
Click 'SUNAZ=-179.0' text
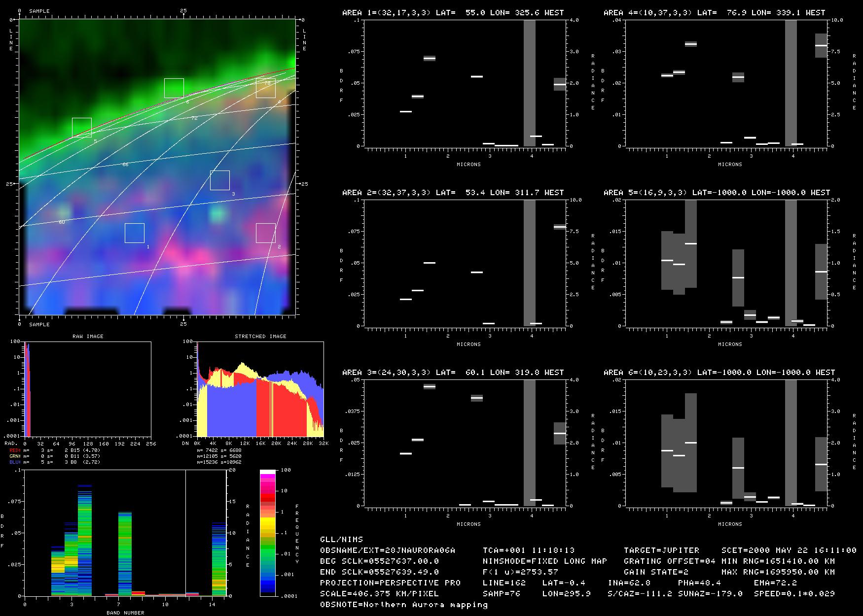710,594
